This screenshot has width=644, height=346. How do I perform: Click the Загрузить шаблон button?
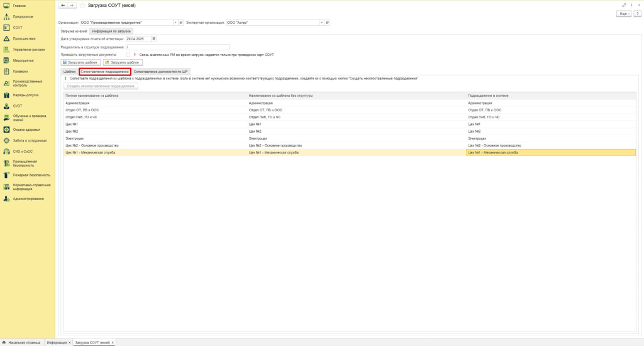(123, 62)
